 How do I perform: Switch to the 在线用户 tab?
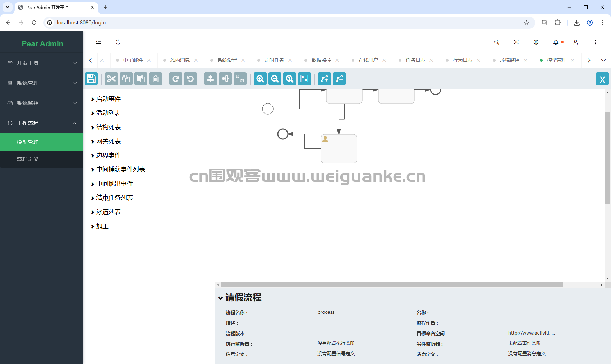[368, 60]
